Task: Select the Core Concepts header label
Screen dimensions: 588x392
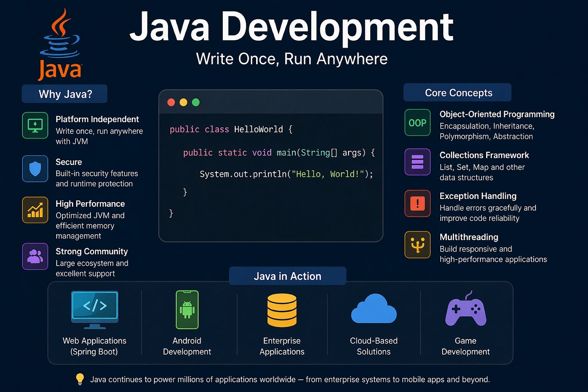Action: [x=458, y=93]
